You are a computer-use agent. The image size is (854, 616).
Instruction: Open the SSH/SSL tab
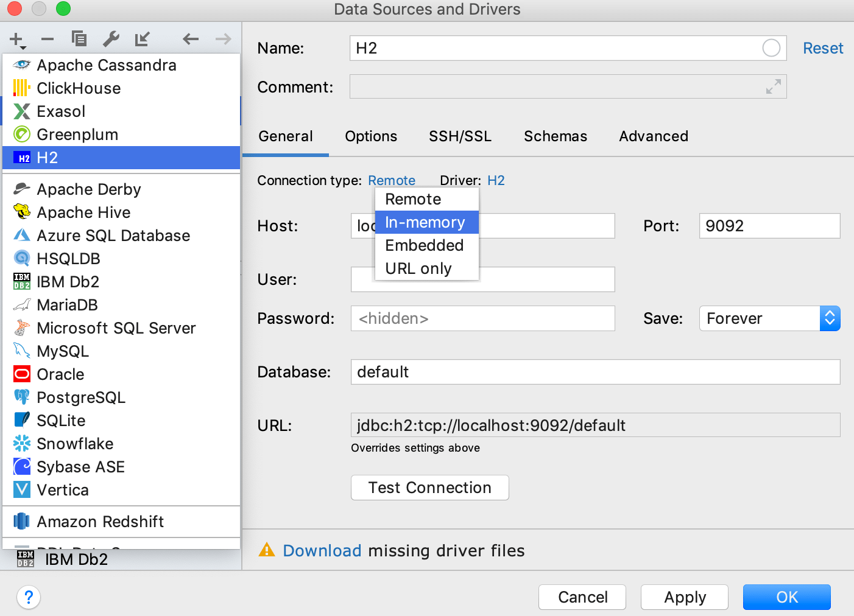(460, 136)
